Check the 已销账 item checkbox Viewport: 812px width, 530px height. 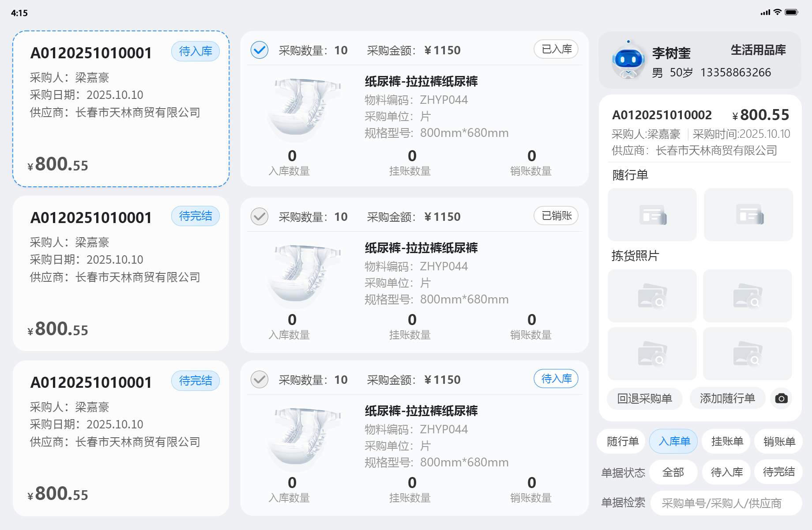tap(259, 216)
